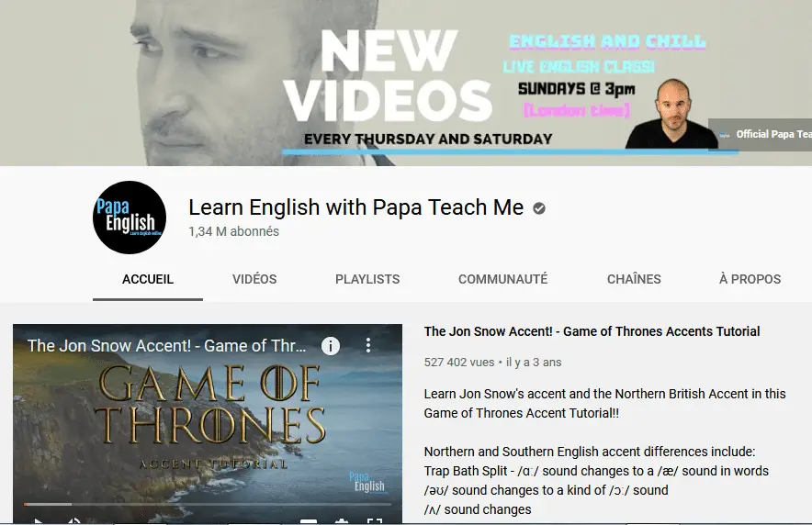Click description line Learn Jon Snow's accent

pos(604,394)
